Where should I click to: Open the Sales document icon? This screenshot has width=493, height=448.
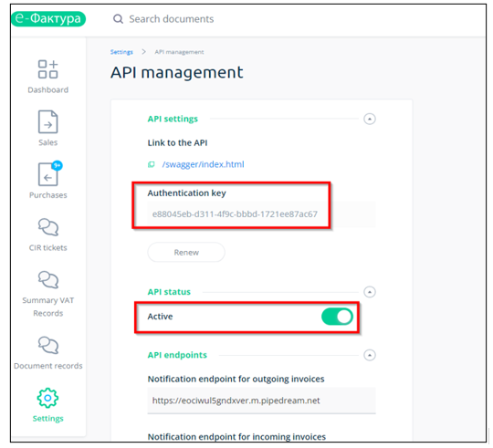tap(47, 122)
